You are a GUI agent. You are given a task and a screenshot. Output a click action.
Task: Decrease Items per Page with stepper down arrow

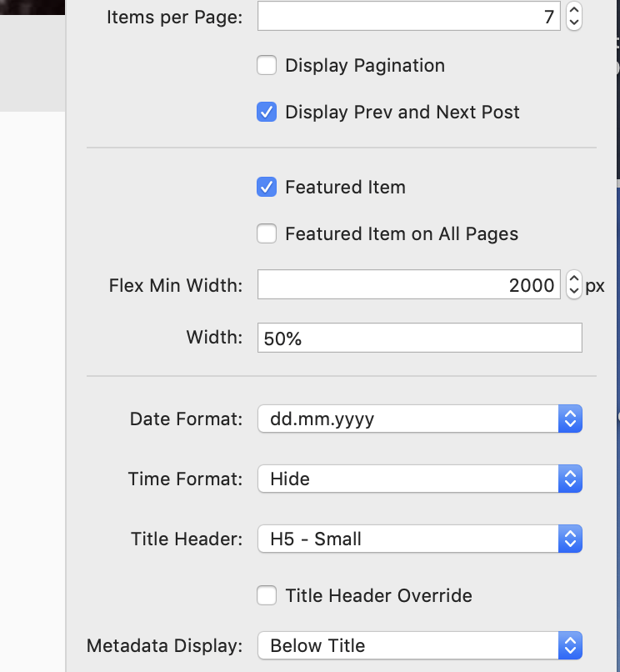[573, 23]
